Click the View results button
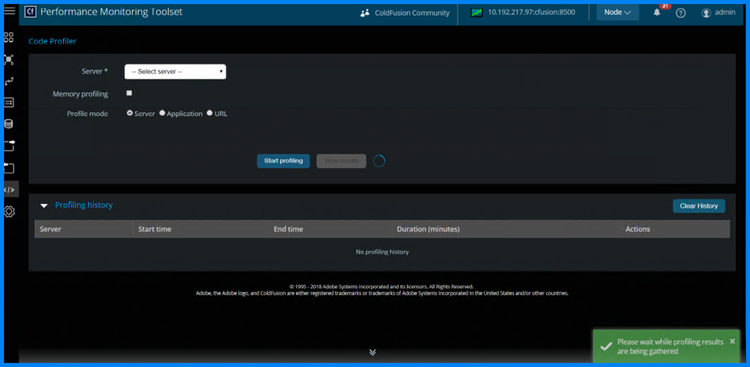This screenshot has height=367, width=750. click(x=341, y=161)
